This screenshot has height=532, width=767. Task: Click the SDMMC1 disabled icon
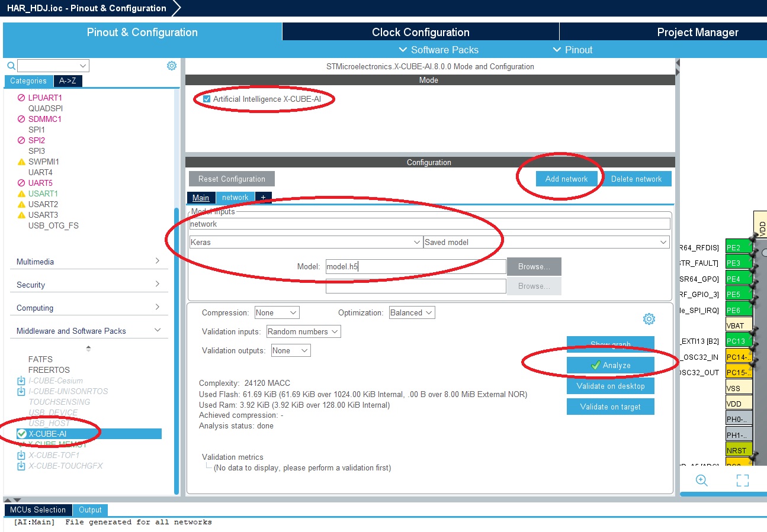(21, 119)
